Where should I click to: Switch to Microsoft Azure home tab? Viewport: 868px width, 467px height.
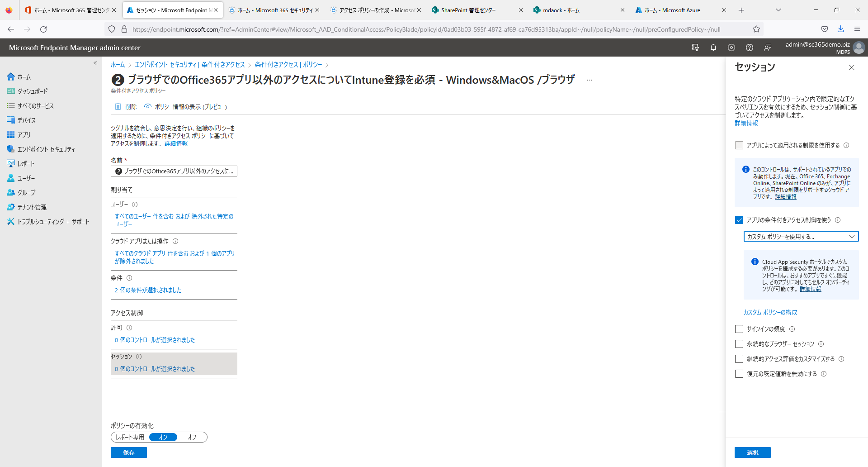click(681, 10)
